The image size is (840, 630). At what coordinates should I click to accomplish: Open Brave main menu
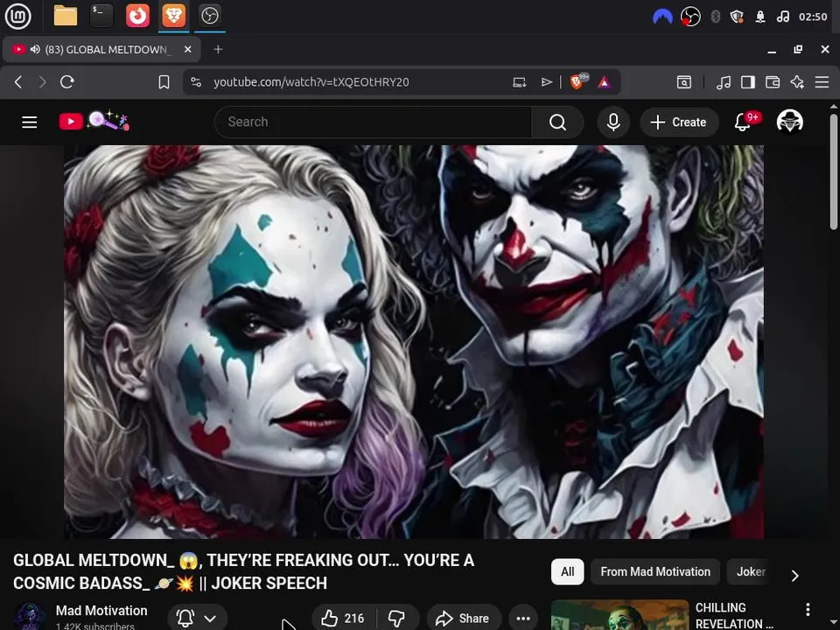[x=822, y=82]
